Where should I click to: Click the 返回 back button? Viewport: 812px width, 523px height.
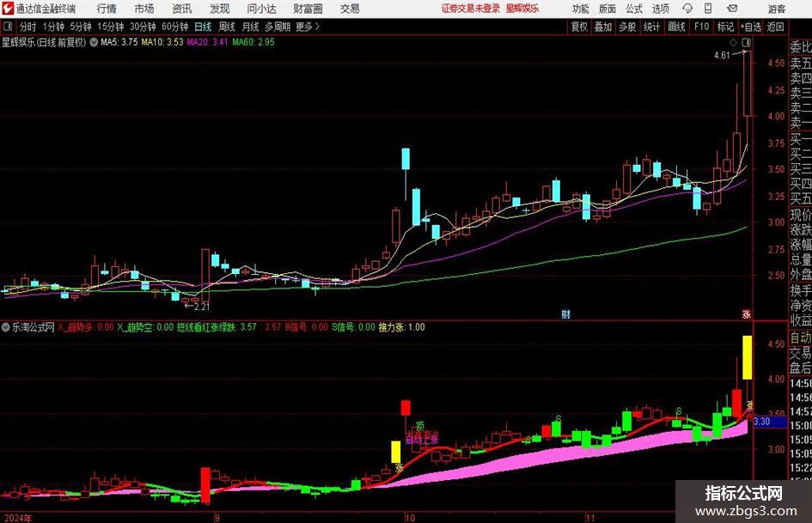point(775,27)
